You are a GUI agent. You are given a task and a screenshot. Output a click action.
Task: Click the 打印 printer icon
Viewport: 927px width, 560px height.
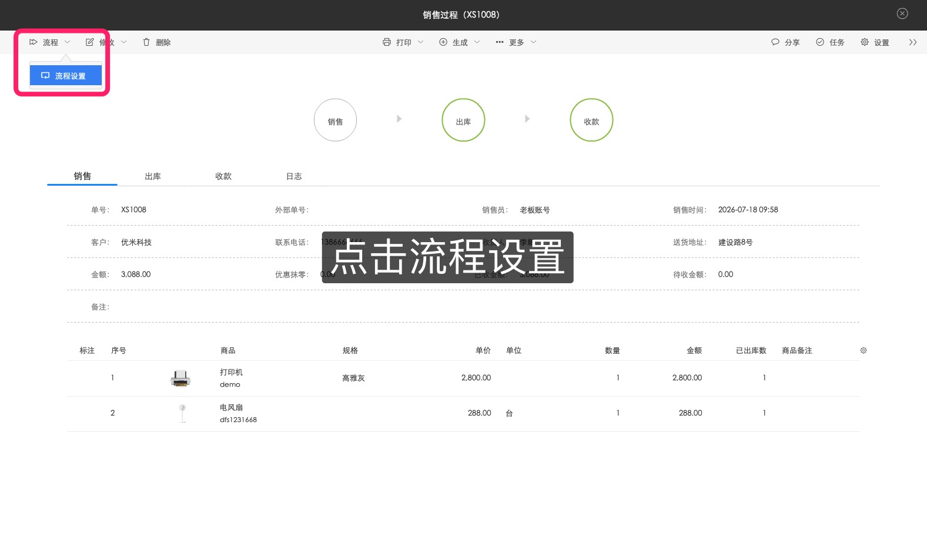[x=387, y=42]
